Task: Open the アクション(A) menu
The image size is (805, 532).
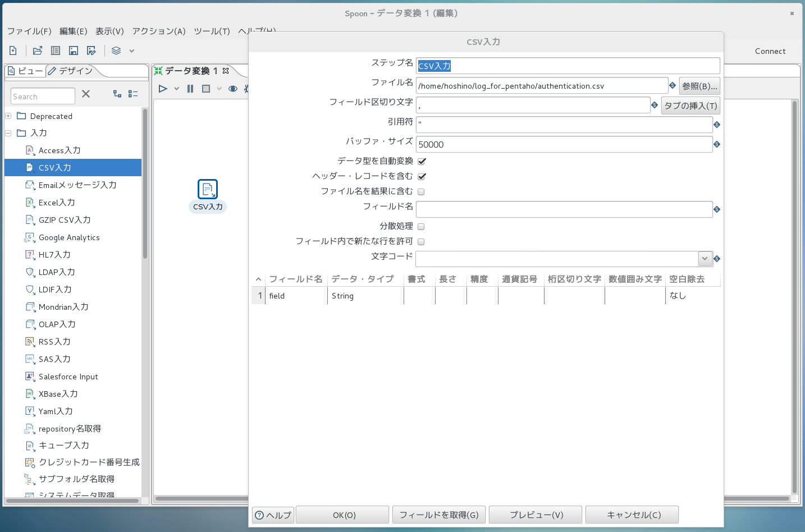Action: (x=159, y=31)
